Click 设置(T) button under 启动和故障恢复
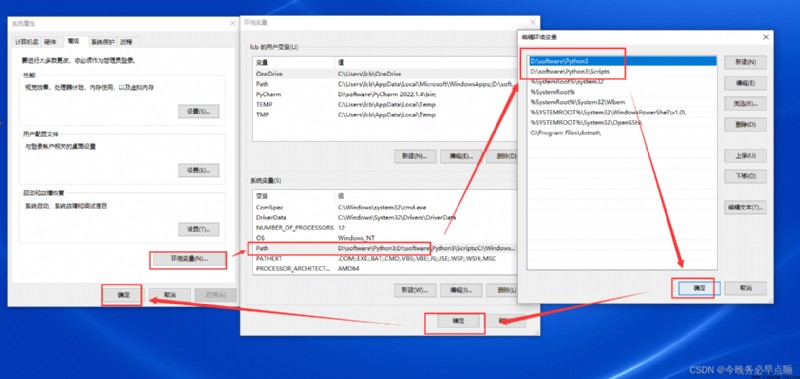 (198, 229)
